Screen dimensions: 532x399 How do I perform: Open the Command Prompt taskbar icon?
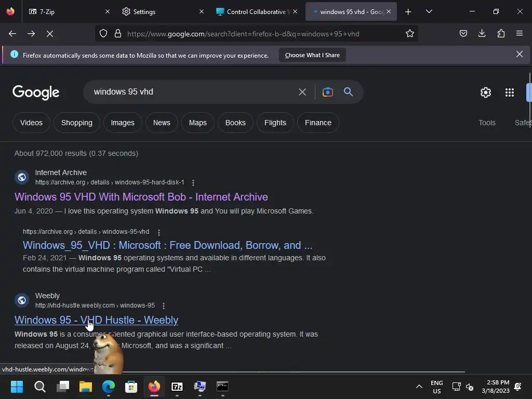click(x=222, y=387)
